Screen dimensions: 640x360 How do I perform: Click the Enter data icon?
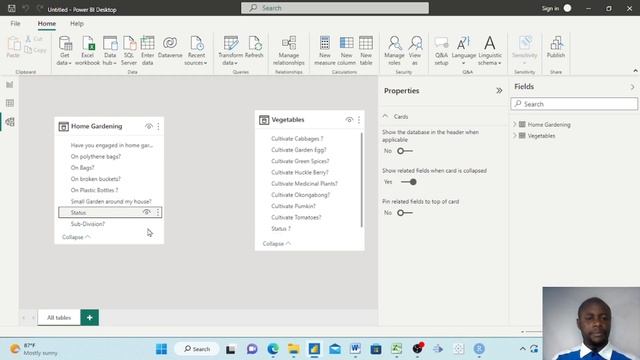(147, 43)
